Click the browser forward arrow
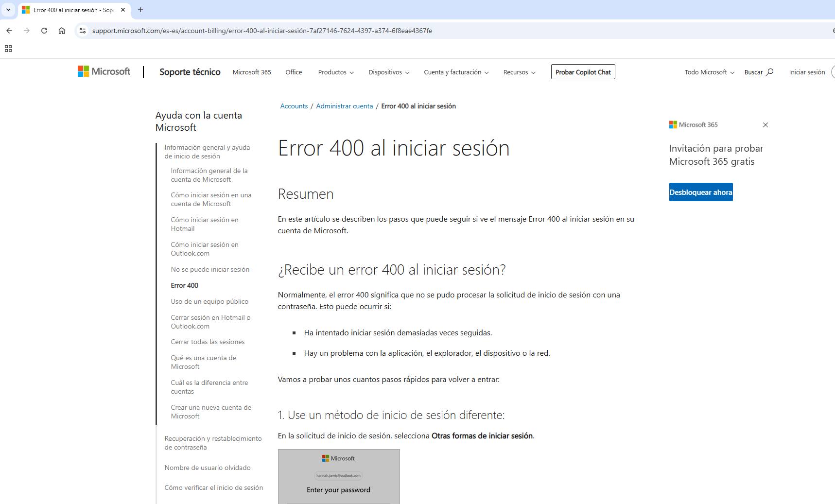The image size is (835, 504). tap(27, 31)
